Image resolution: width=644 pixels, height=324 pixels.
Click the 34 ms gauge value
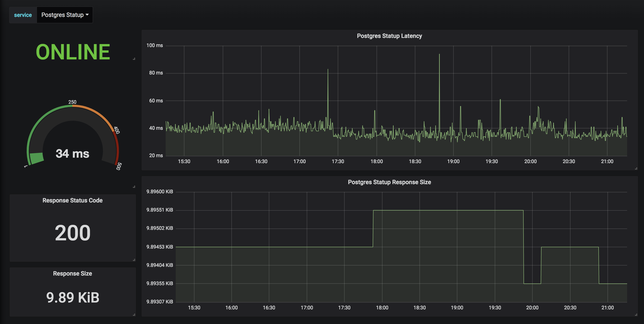coord(72,154)
